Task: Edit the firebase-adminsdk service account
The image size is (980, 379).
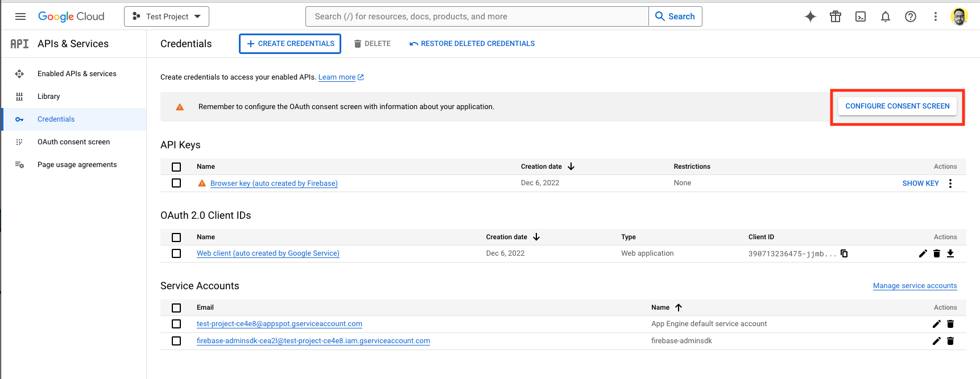Action: (x=937, y=341)
